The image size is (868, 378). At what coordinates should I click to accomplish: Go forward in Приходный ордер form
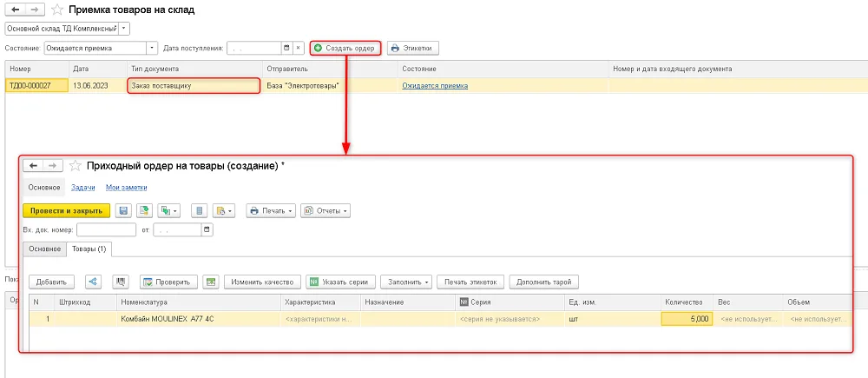click(x=53, y=166)
